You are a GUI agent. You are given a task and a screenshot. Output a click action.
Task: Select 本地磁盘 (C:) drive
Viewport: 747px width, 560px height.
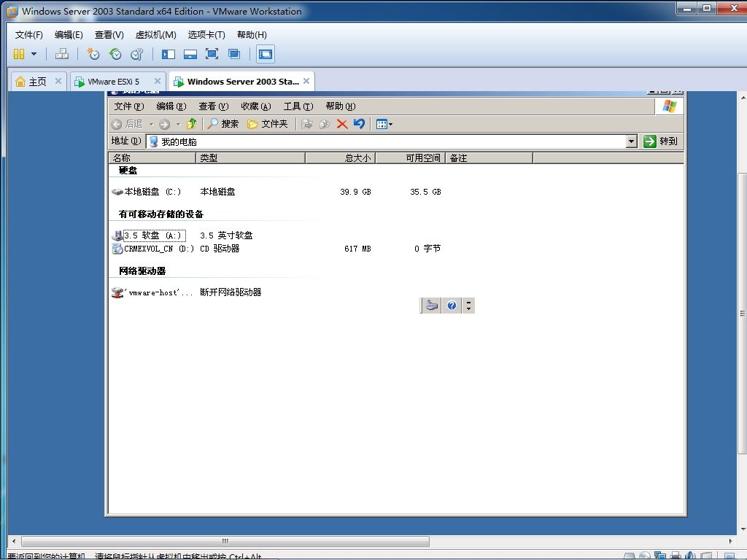pos(147,192)
